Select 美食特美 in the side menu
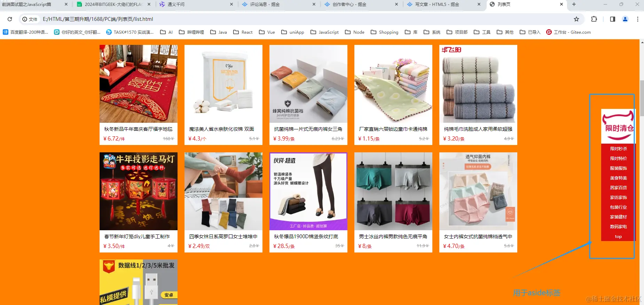The image size is (644, 305). (x=618, y=178)
